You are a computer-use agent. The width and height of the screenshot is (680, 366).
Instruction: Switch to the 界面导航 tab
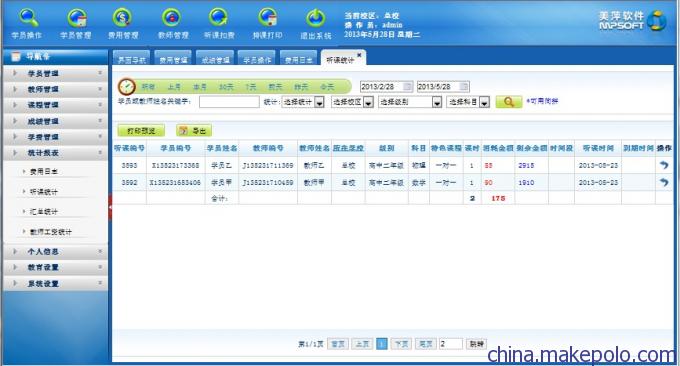pos(131,58)
